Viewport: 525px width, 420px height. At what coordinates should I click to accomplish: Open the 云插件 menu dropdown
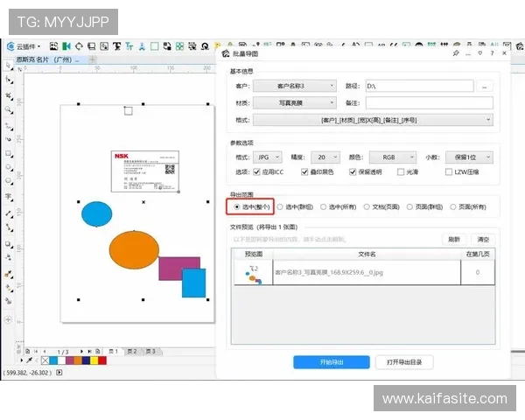coord(24,46)
